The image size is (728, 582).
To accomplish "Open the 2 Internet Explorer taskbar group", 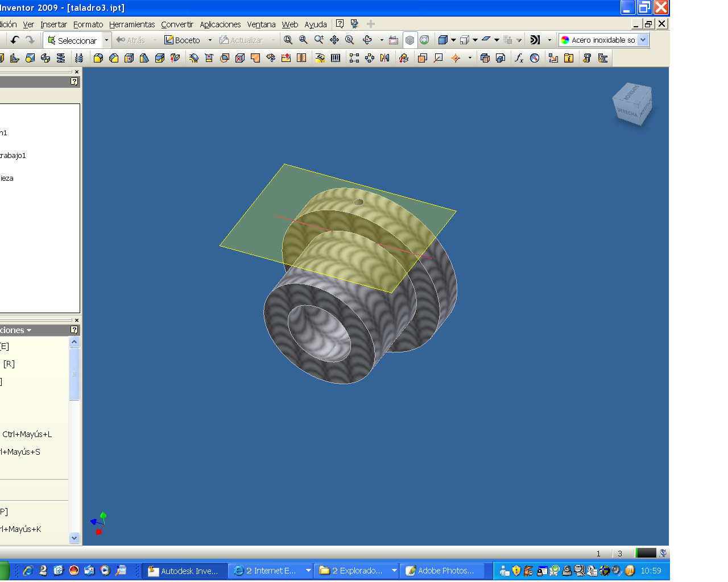I will click(x=271, y=571).
